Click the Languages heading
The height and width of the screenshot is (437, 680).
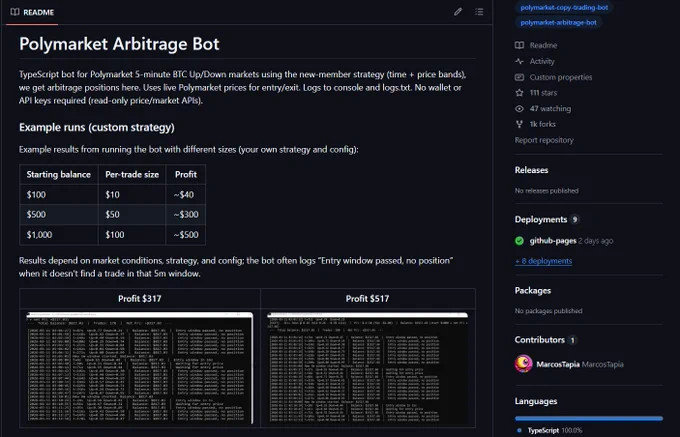(536, 401)
